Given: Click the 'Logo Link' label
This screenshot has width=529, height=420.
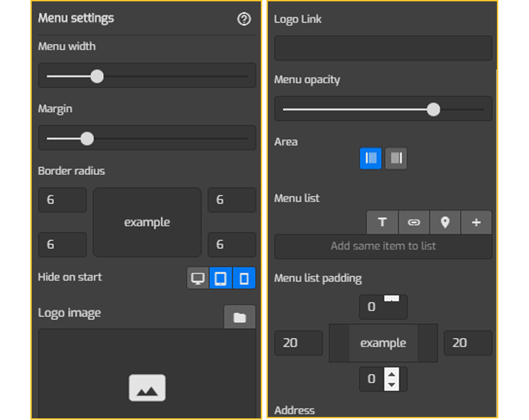Looking at the screenshot, I should pyautogui.click(x=298, y=19).
